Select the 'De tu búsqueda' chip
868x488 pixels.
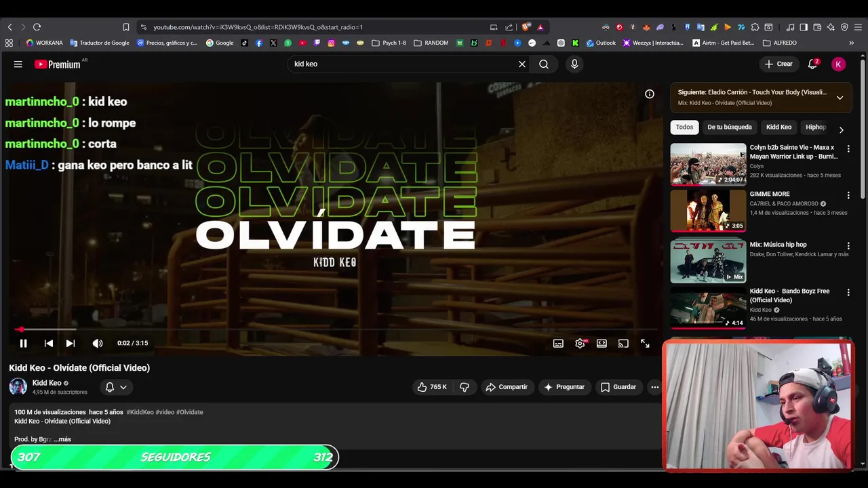730,127
